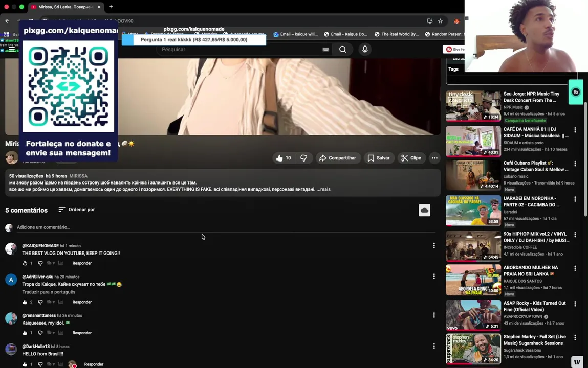Click the Give feedback button in the top bar
This screenshot has width=588, height=368.
[x=454, y=50]
